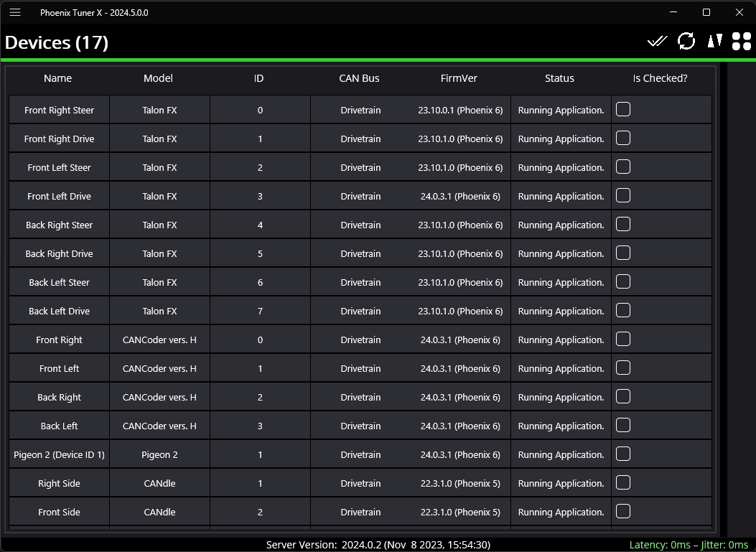Select the Front Left CANCoder name cell
The width and height of the screenshot is (756, 552).
60,368
